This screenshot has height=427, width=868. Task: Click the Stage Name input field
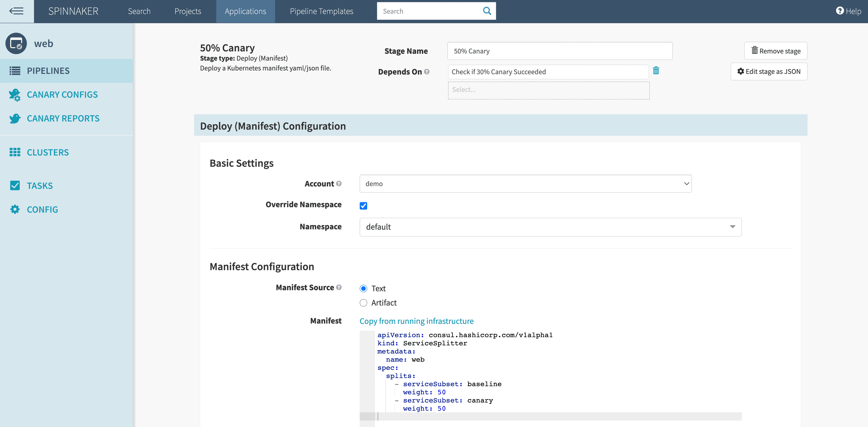(x=560, y=51)
